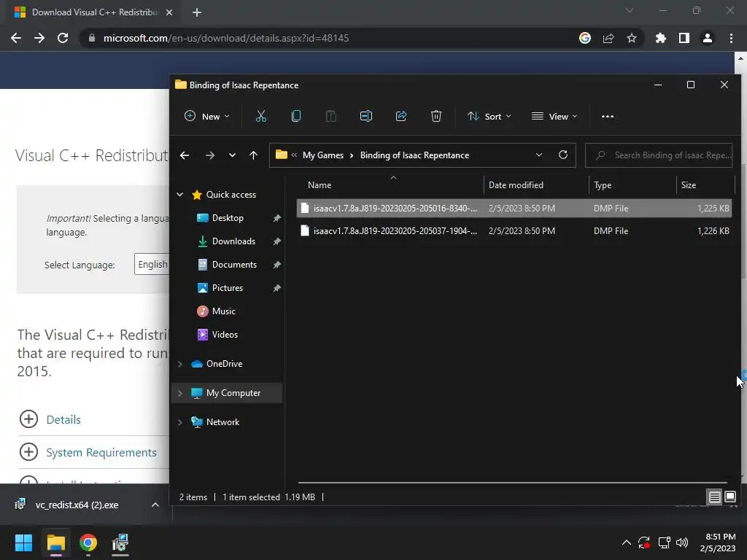The height and width of the screenshot is (560, 747).
Task: Expand address bar history dropdown
Action: click(x=539, y=155)
